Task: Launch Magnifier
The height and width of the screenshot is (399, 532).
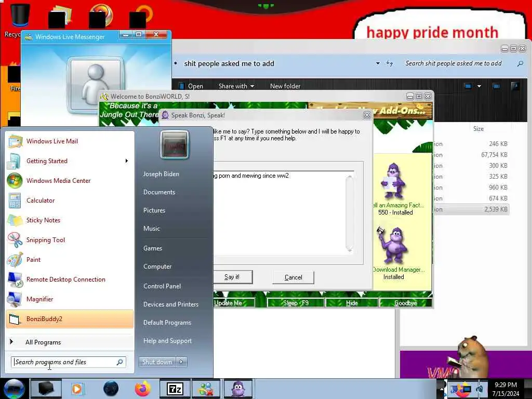Action: tap(70, 299)
